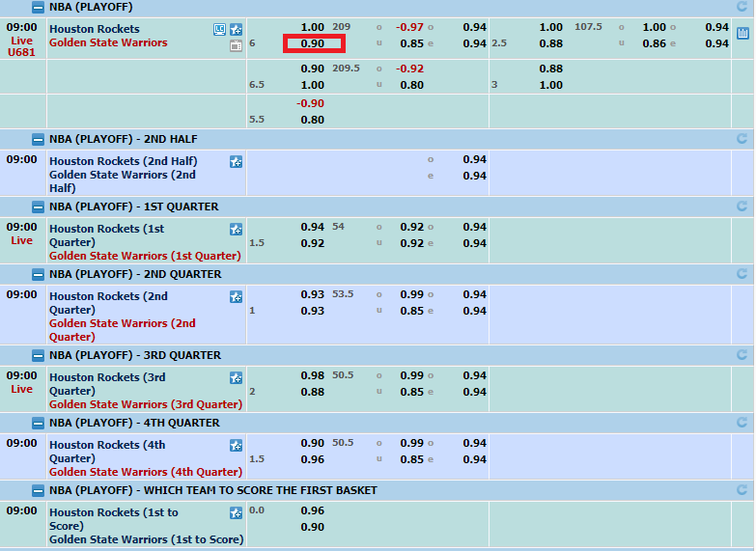Image resolution: width=756 pixels, height=551 pixels.
Task: Open live TV stream icon for Rockets match
Action: 236,45
